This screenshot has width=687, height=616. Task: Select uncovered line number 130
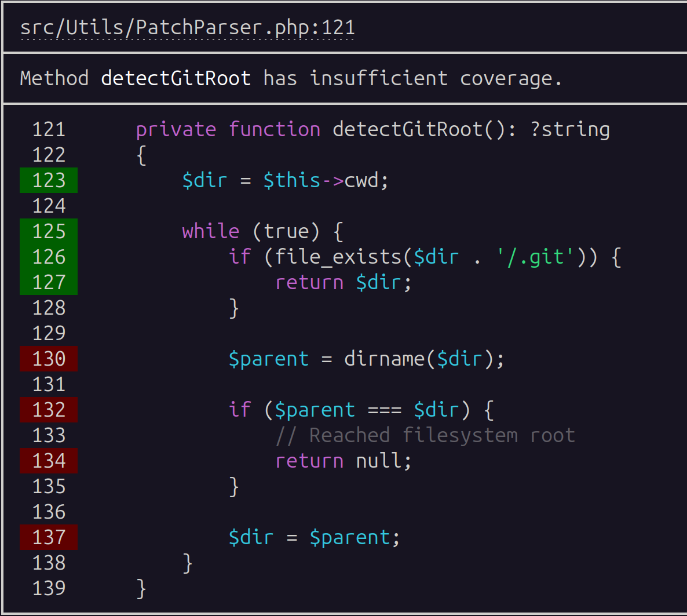49,359
